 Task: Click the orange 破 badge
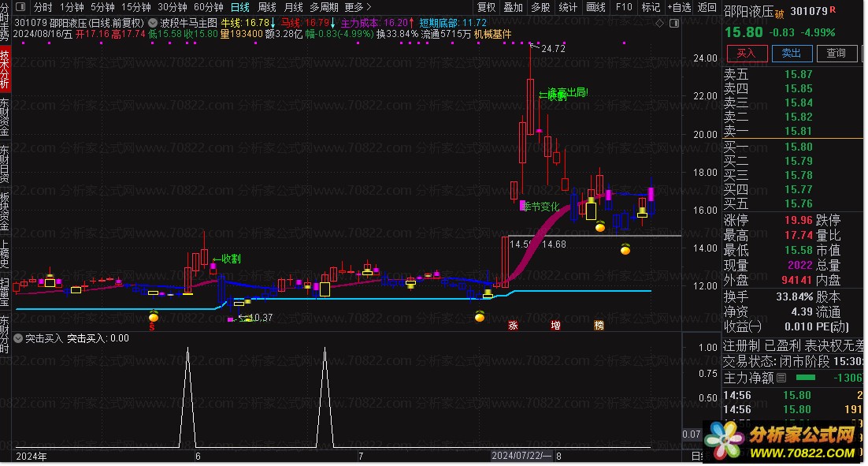[x=780, y=14]
